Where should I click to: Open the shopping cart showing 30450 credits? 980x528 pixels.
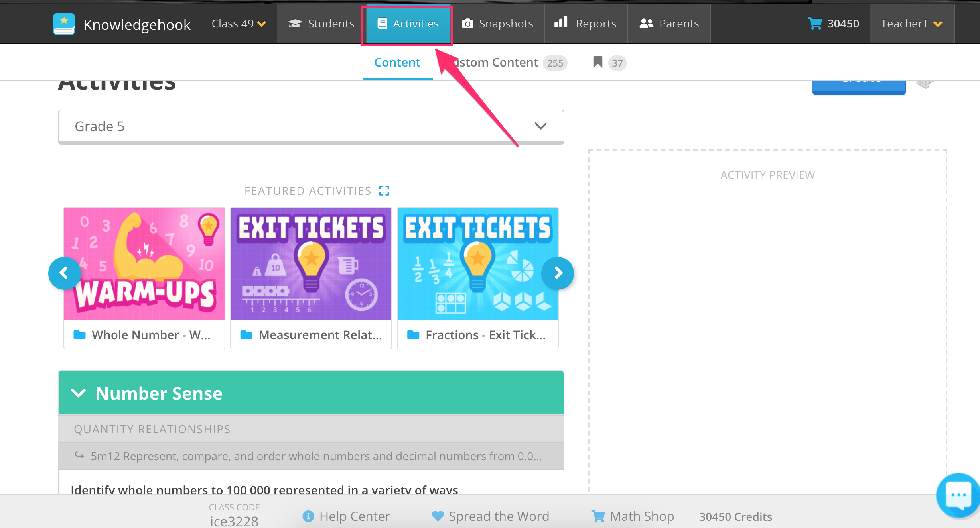(815, 24)
